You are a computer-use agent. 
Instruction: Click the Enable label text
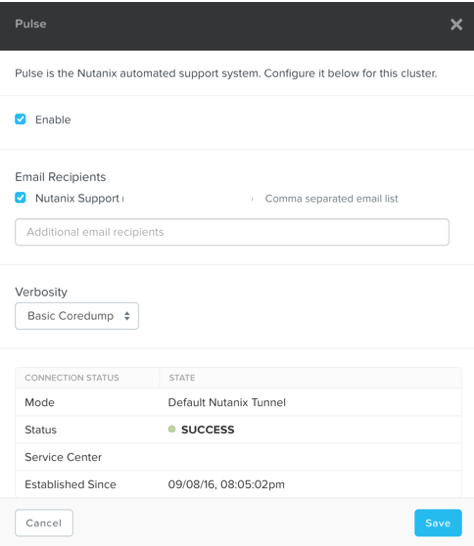(53, 120)
